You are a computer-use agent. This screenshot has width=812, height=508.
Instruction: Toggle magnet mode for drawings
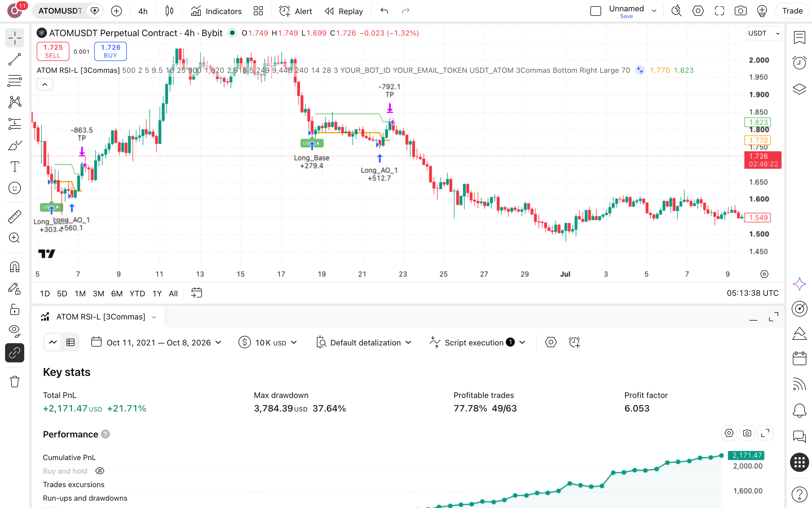coord(15,267)
